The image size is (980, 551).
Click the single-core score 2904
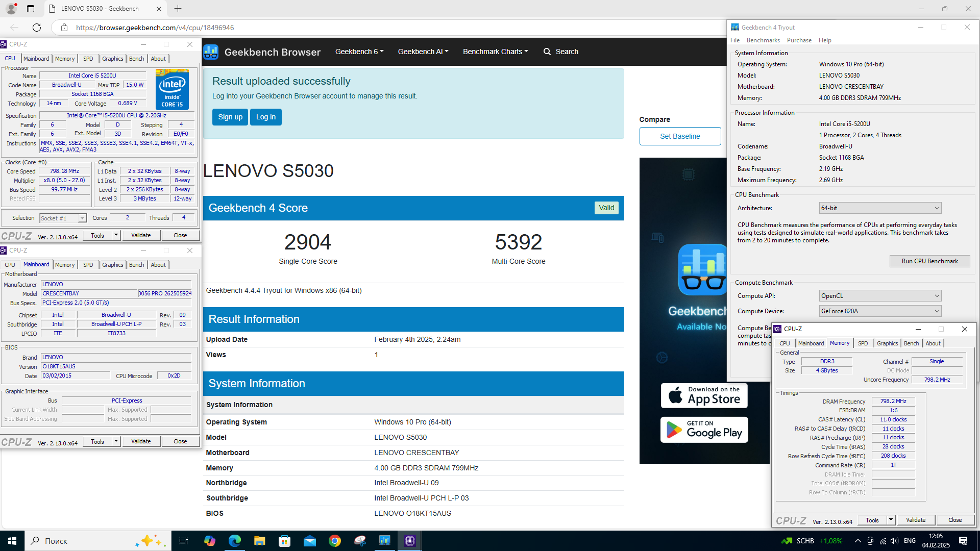pos(308,242)
